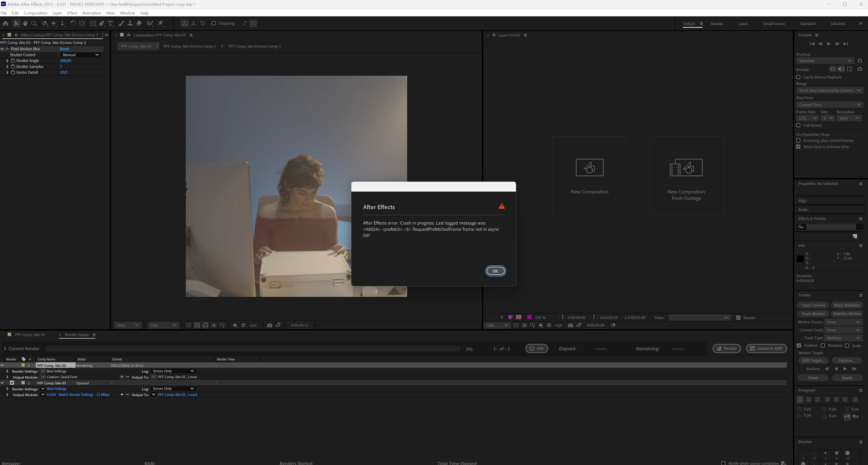Viewport: 868px width, 465px height.
Task: Click OK in error dialog
Action: coord(495,271)
